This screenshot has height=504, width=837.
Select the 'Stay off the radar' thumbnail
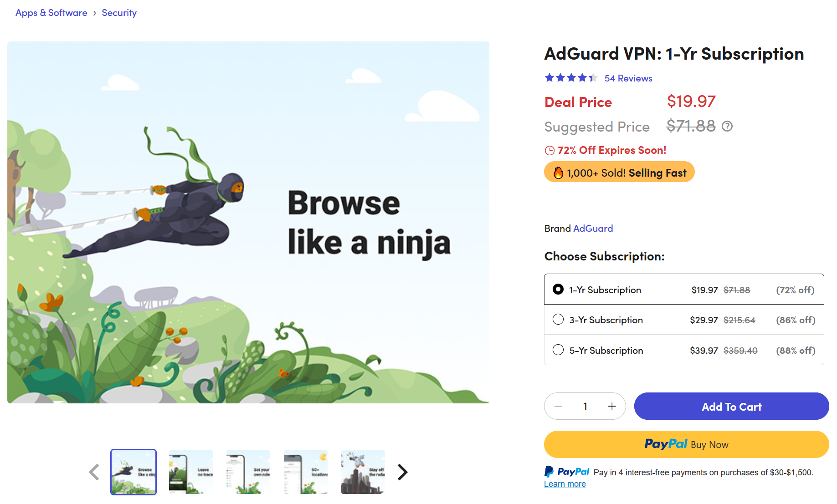(x=363, y=472)
